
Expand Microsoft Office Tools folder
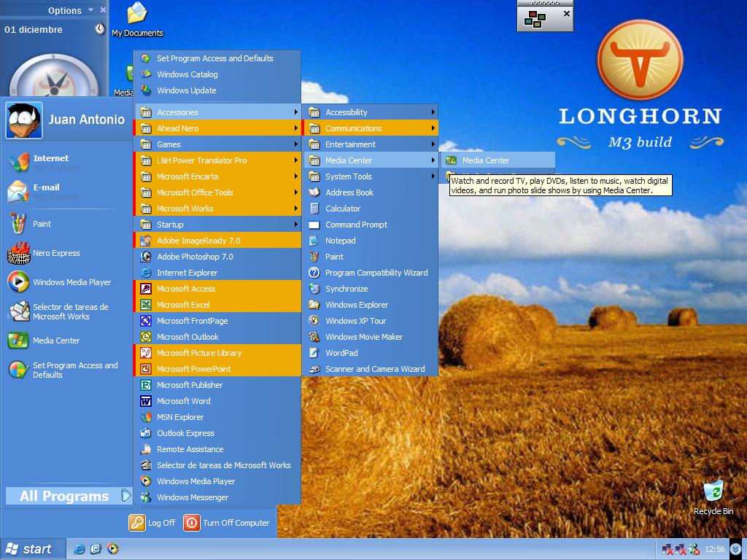(x=217, y=192)
